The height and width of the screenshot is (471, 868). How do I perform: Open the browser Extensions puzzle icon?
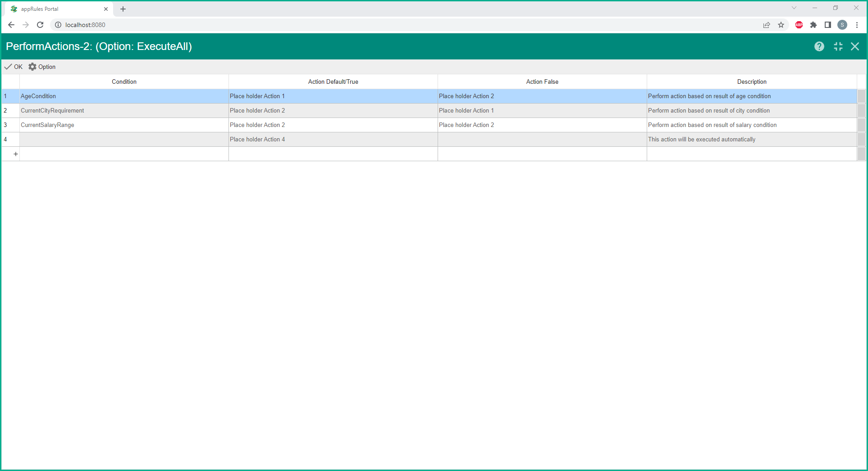coord(813,25)
